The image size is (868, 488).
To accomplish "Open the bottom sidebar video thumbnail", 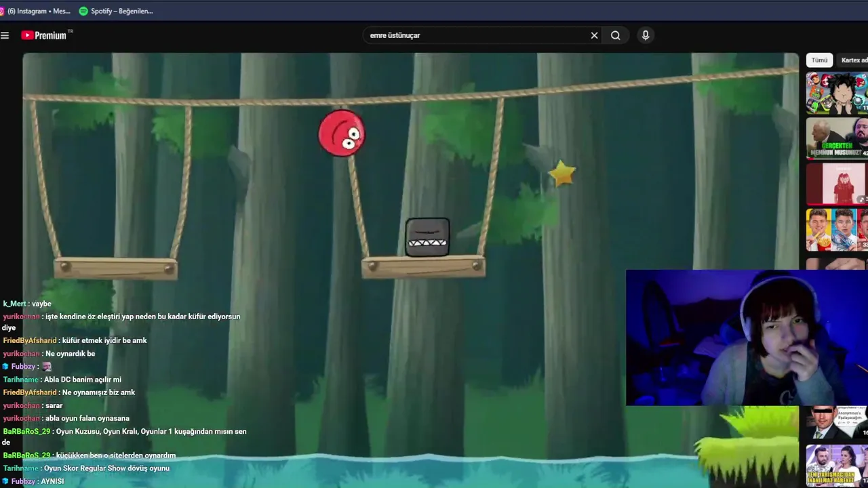I will 837,465.
